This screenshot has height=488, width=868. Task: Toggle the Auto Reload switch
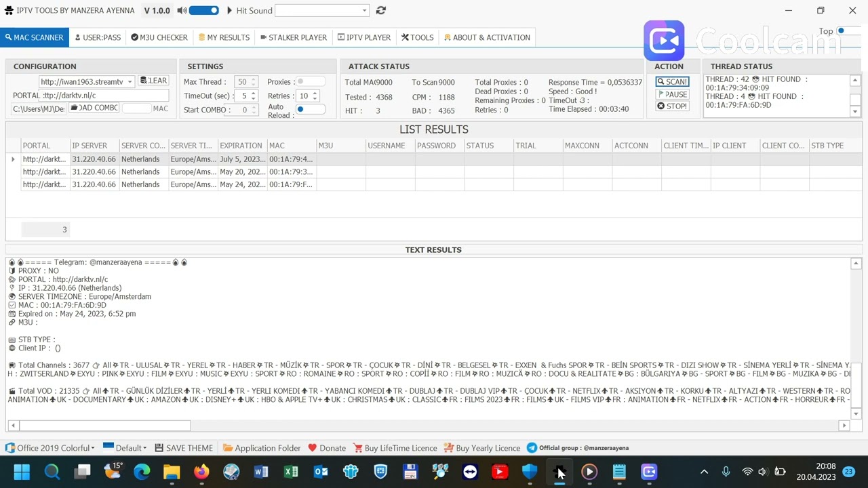click(310, 109)
